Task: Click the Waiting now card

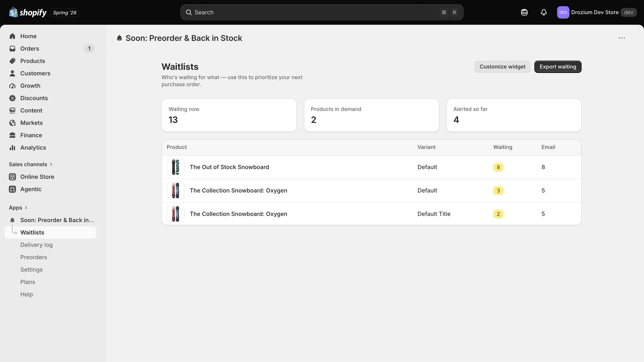Action: [x=229, y=115]
